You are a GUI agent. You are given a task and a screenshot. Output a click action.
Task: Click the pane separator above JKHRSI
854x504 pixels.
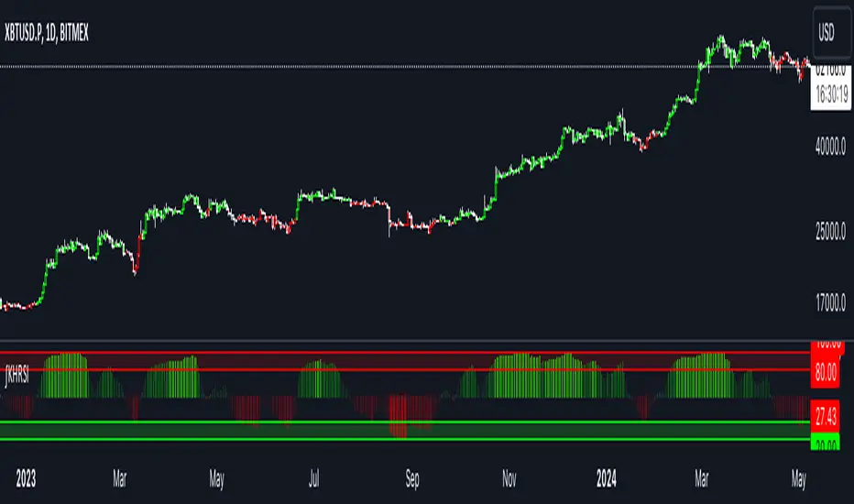[405, 341]
